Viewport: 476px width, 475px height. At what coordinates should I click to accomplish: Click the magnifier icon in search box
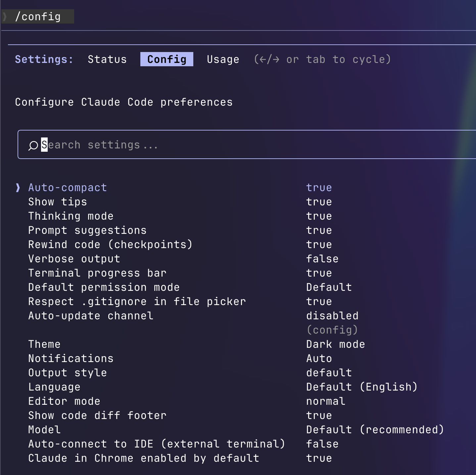coord(33,145)
